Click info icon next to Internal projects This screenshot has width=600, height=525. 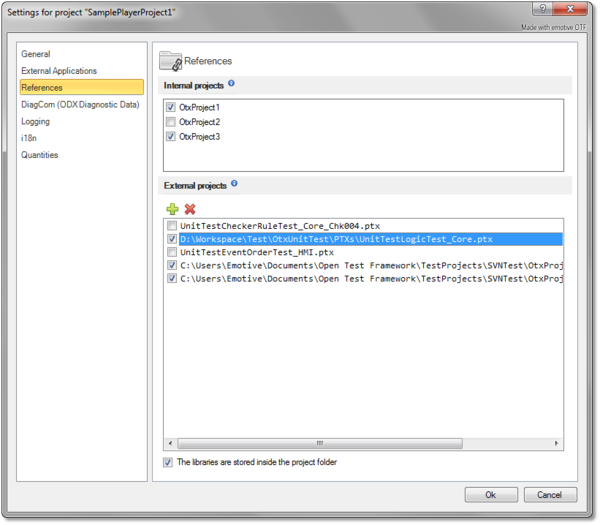click(x=232, y=84)
